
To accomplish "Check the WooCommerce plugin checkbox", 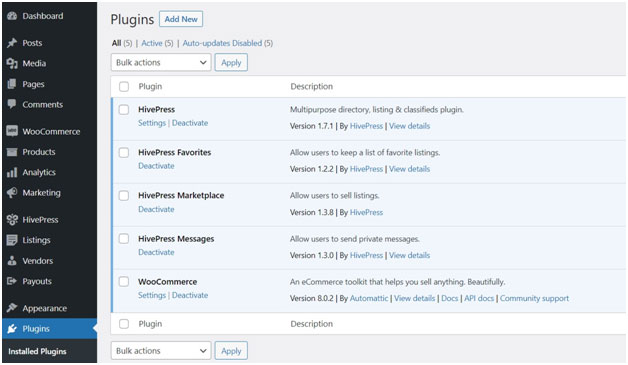I will tap(124, 282).
